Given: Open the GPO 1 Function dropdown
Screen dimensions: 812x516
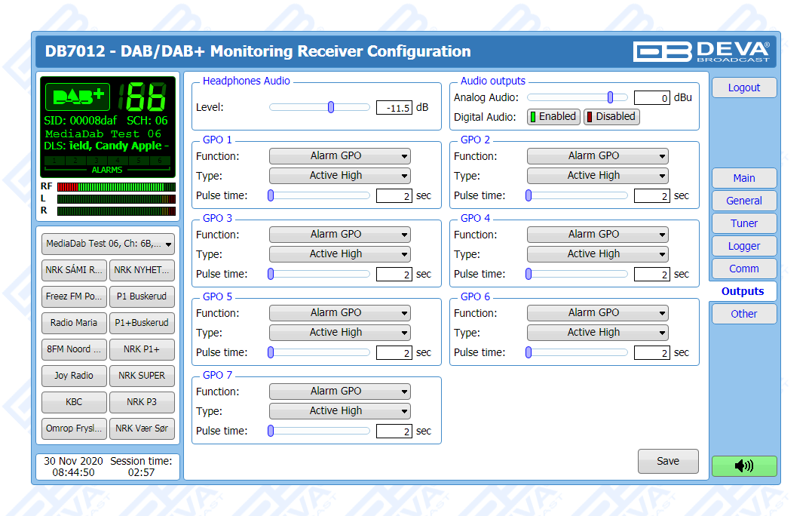Looking at the screenshot, I should 339,156.
